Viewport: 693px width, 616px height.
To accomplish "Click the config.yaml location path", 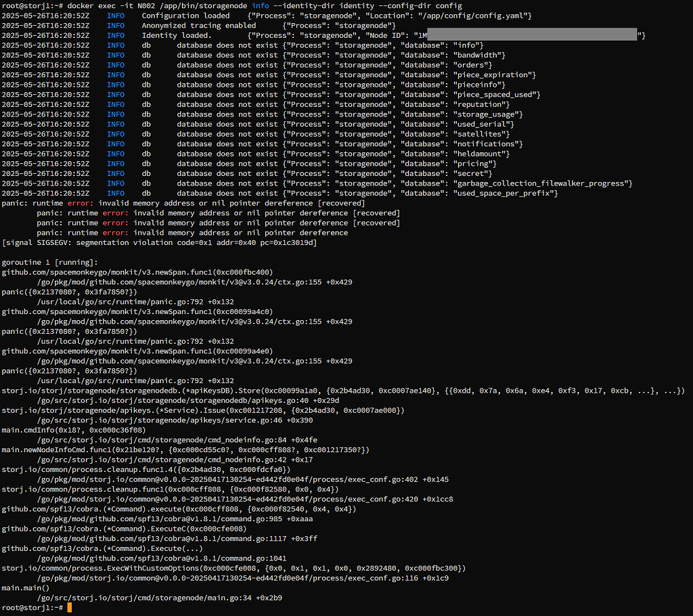I will pos(474,15).
